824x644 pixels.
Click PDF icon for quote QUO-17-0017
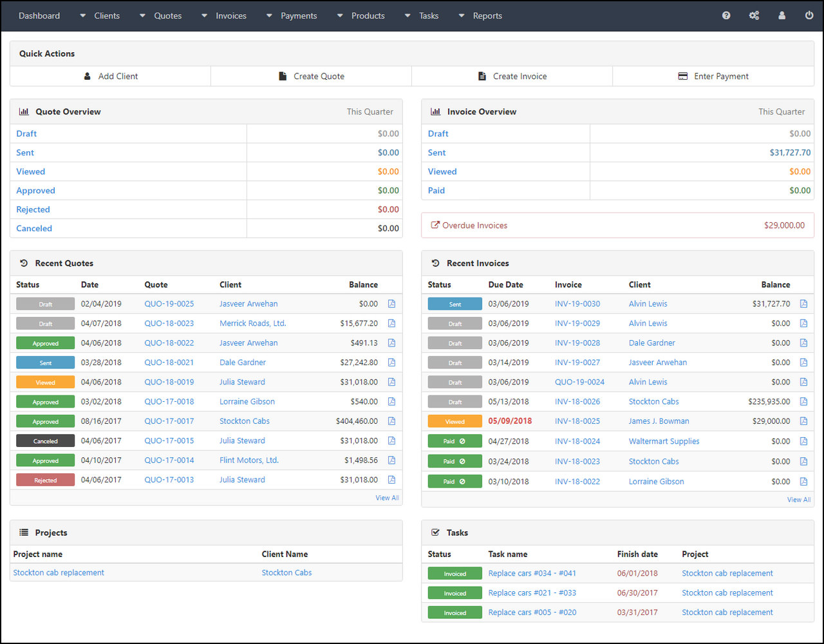click(391, 421)
